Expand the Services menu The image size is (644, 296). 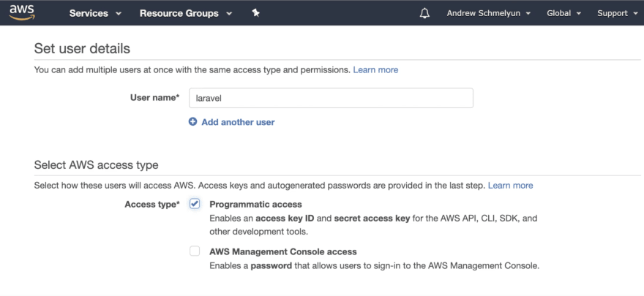click(x=95, y=13)
